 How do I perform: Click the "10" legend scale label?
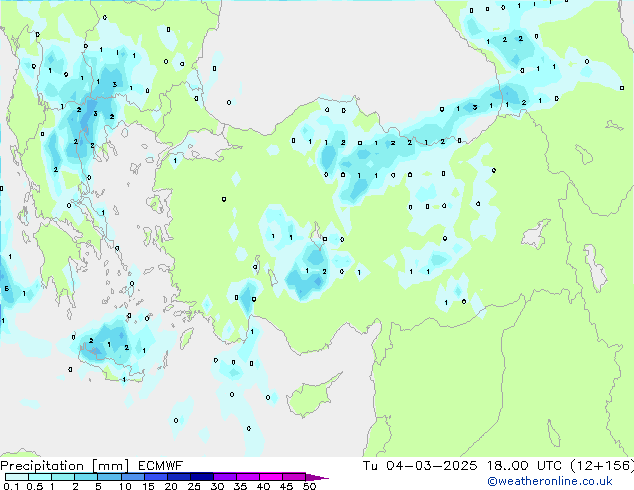tap(125, 486)
